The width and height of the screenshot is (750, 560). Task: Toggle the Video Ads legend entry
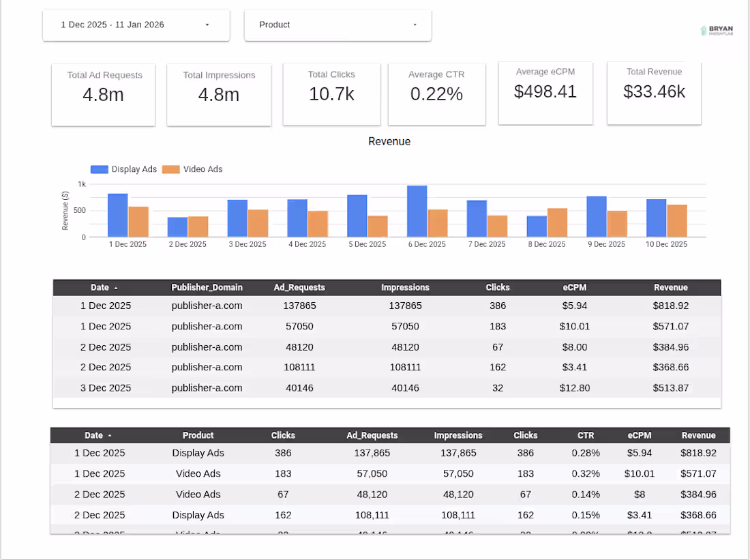tap(192, 168)
